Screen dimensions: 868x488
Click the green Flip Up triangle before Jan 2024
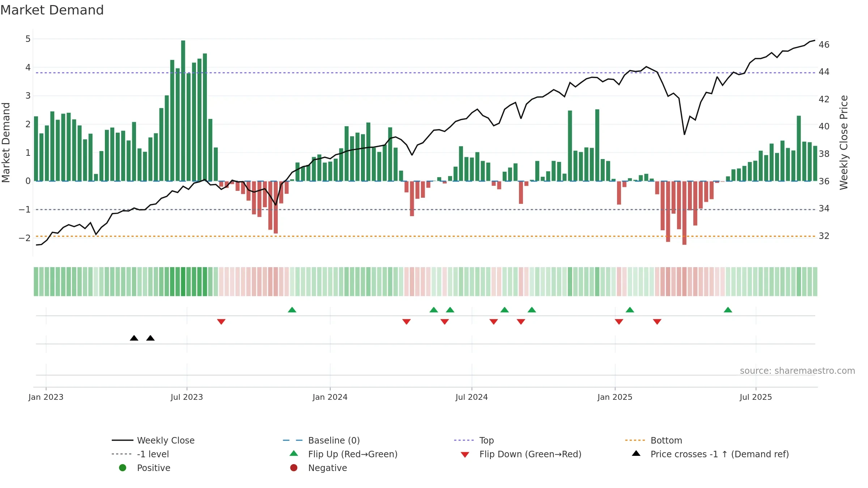(292, 310)
